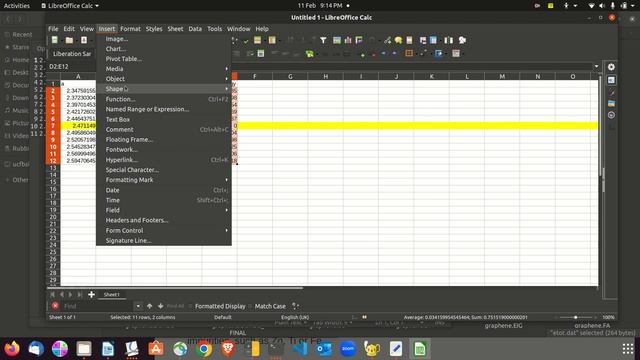The image size is (640, 360).
Task: Click English (UK) language in status bar
Action: click(295, 317)
